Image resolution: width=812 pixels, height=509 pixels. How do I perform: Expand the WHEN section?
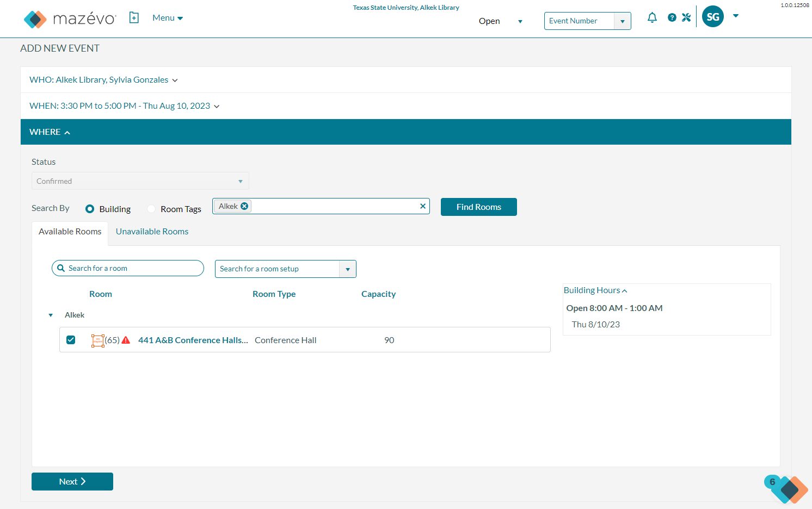click(125, 106)
